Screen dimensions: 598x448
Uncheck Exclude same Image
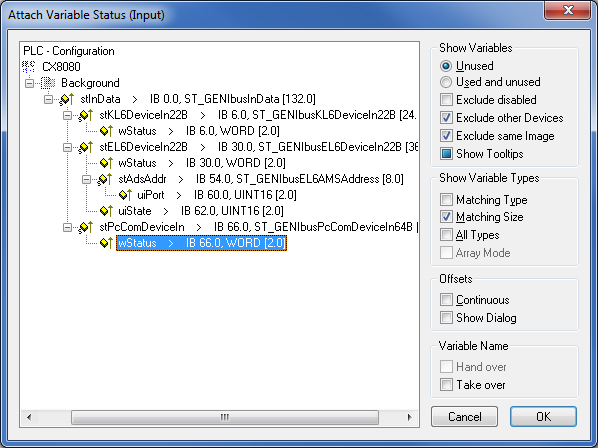pyautogui.click(x=446, y=136)
